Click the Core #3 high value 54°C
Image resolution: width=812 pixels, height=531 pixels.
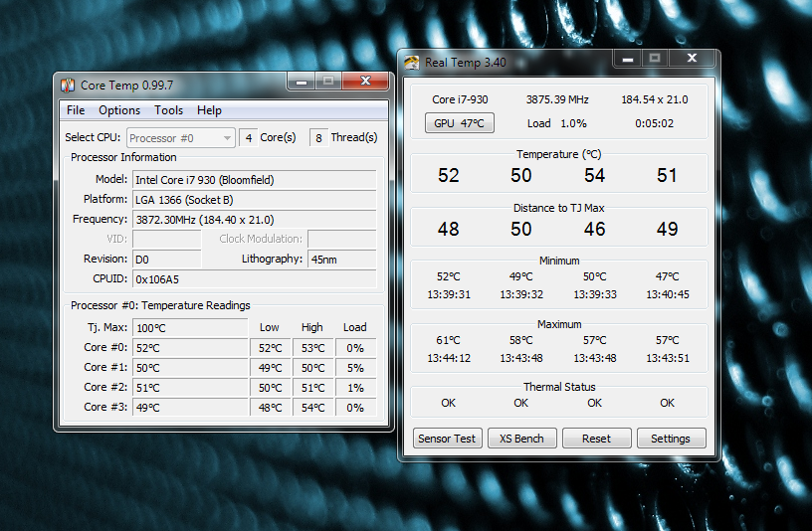coord(312,408)
